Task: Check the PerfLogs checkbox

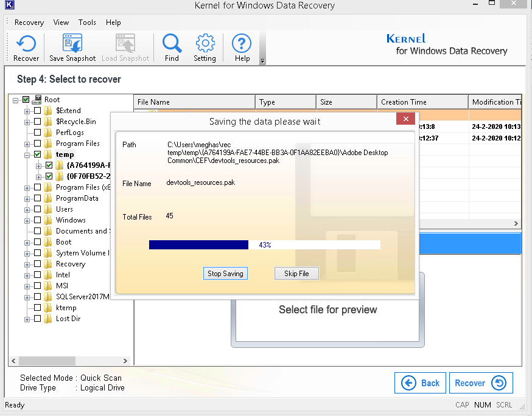Action: tap(38, 132)
